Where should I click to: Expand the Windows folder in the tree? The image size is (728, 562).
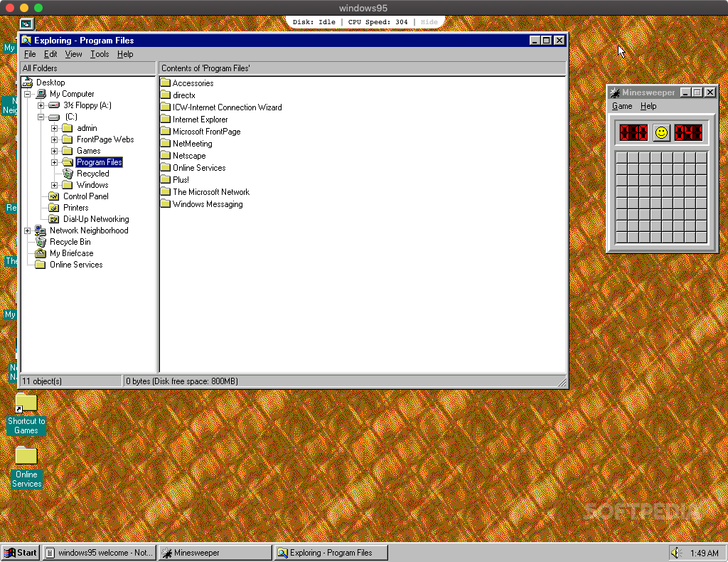(x=55, y=184)
